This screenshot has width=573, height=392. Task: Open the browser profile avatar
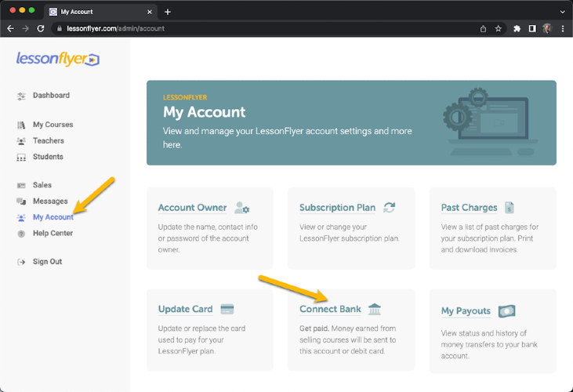pos(547,28)
